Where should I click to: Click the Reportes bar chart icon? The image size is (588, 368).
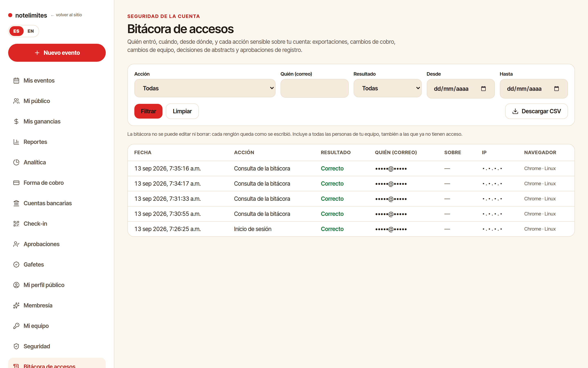pos(16,142)
